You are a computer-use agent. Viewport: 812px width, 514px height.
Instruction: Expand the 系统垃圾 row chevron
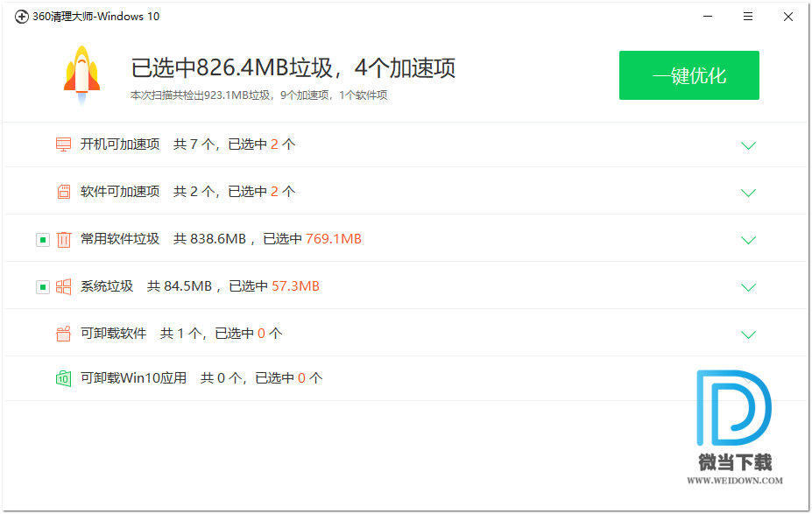[748, 287]
